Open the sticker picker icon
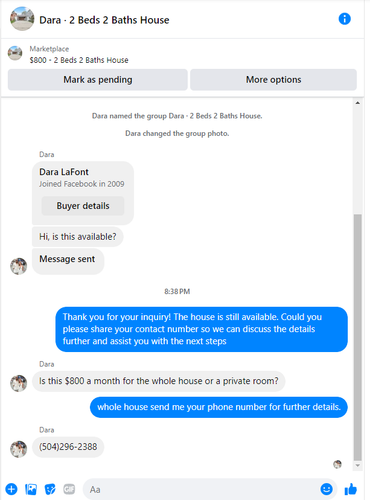The image size is (370, 500). [x=50, y=489]
